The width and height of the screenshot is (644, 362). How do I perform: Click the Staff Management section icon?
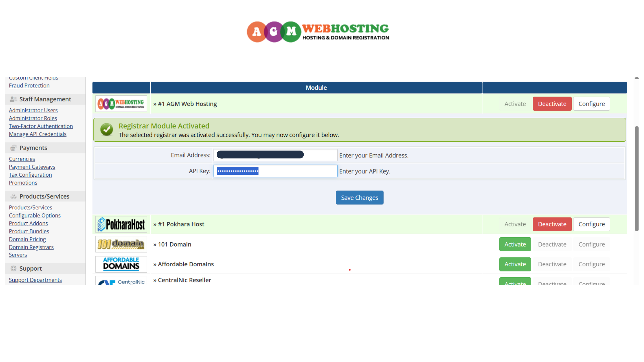13,99
